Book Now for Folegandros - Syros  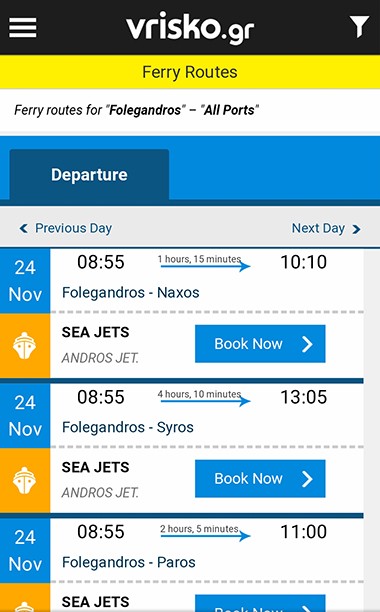click(260, 479)
